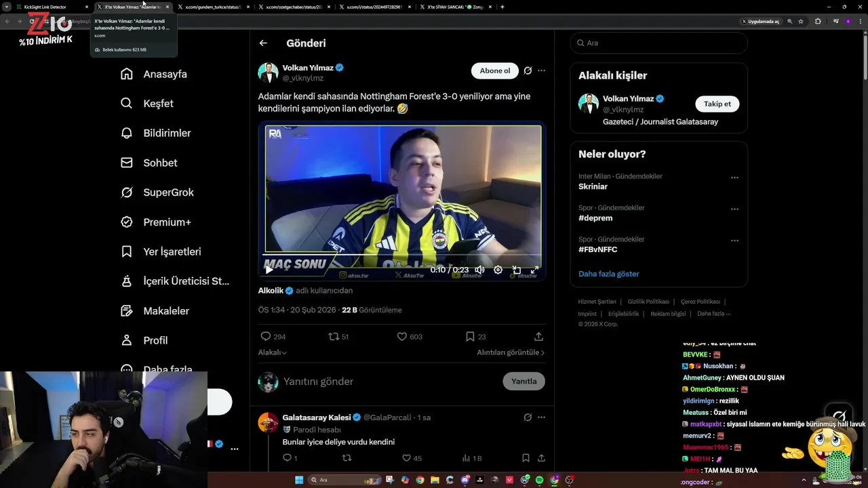Click the Yanıtla reply button
The height and width of the screenshot is (488, 868).
coord(524,381)
